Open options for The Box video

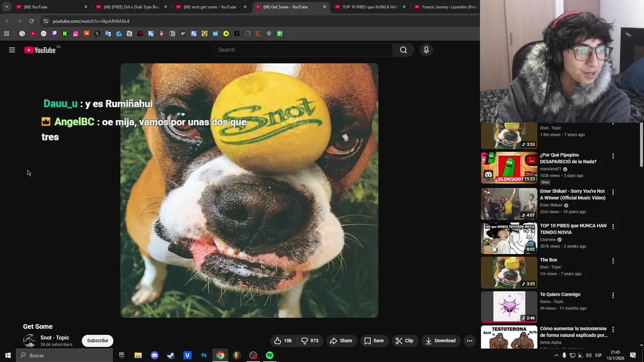pos(613,261)
